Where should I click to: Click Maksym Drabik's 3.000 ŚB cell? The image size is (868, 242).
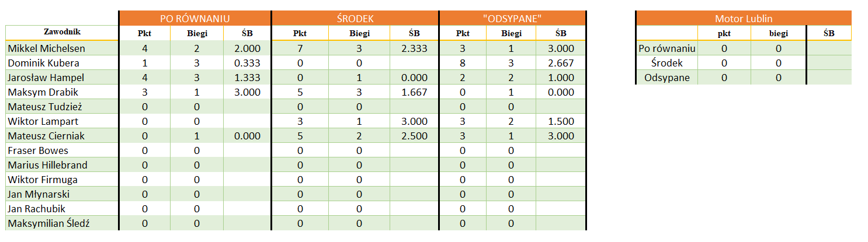pos(247,92)
